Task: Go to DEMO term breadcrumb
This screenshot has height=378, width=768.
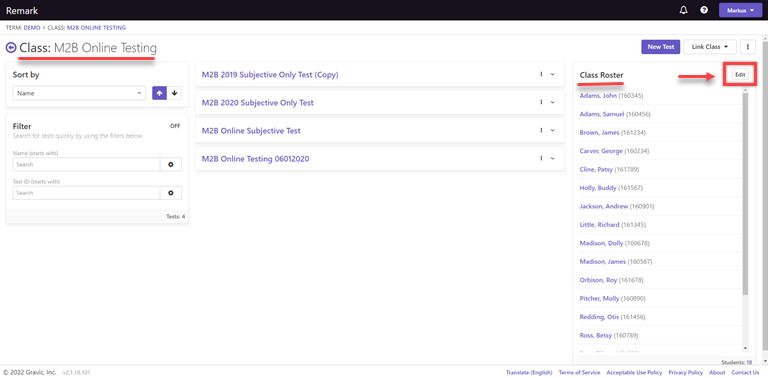Action: coord(32,28)
